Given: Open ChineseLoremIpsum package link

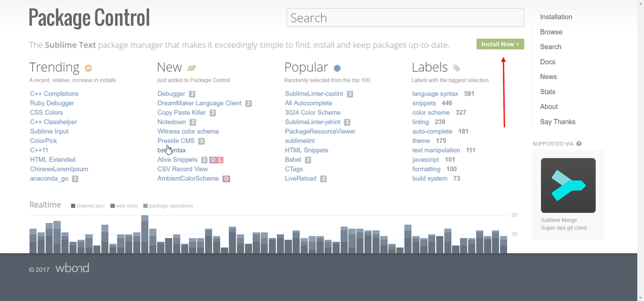Looking at the screenshot, I should pos(59,169).
